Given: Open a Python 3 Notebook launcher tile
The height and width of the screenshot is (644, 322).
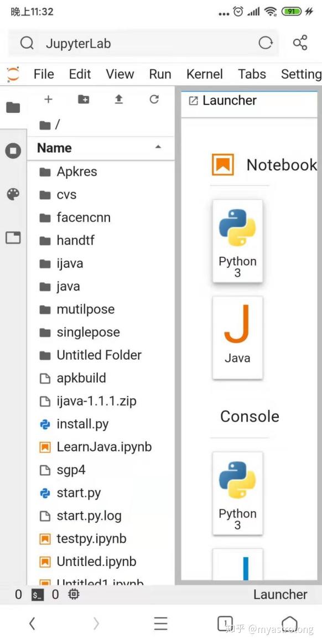Looking at the screenshot, I should tap(237, 236).
